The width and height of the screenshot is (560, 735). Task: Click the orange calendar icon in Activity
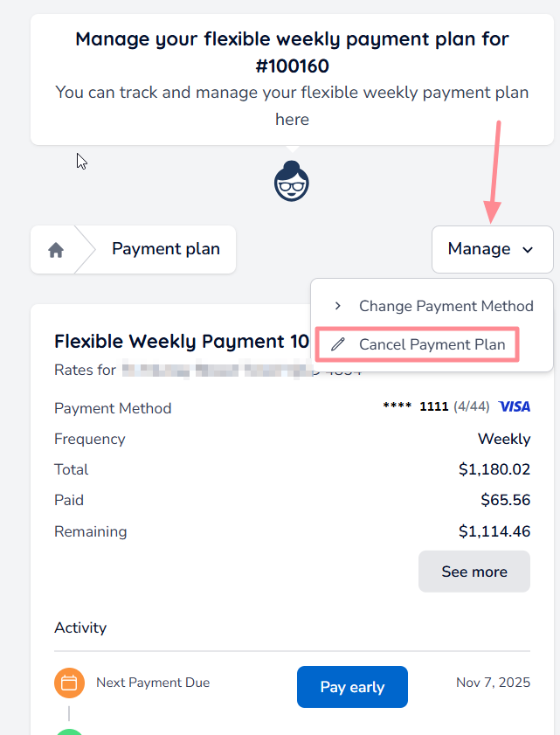click(69, 683)
